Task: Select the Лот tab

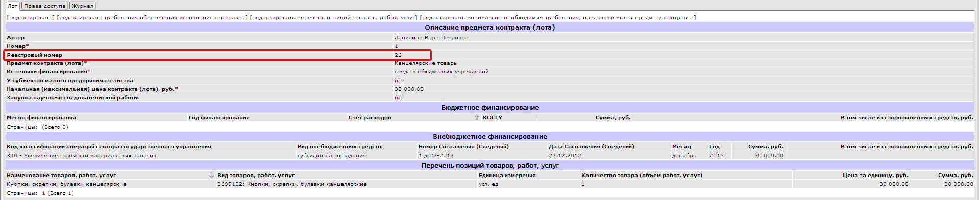Action: coord(13,6)
